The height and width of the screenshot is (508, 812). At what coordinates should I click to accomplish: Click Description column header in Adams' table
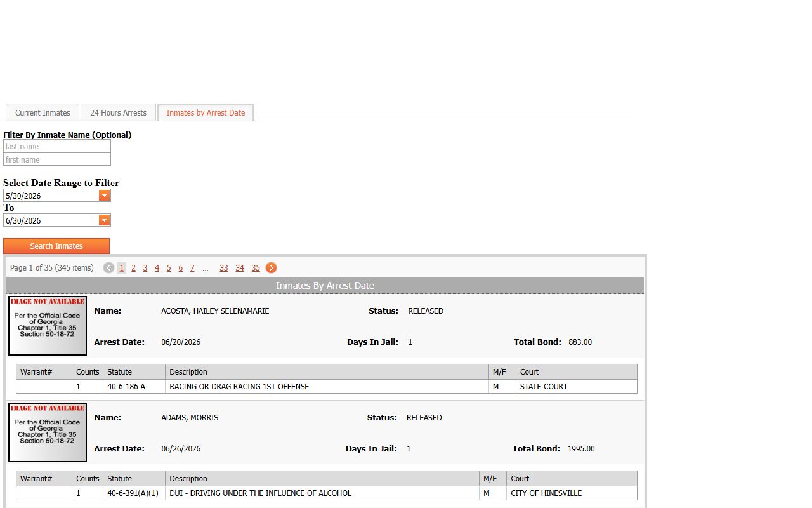point(322,478)
